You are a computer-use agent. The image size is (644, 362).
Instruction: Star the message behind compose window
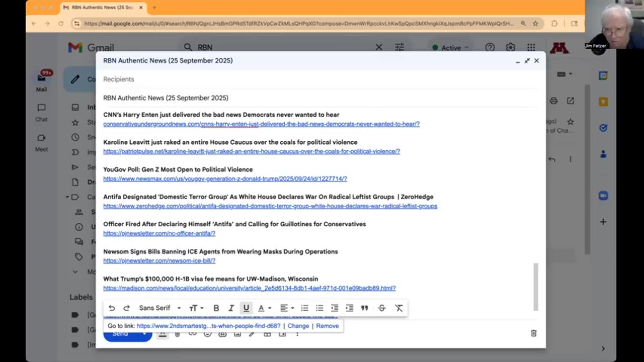[570, 122]
